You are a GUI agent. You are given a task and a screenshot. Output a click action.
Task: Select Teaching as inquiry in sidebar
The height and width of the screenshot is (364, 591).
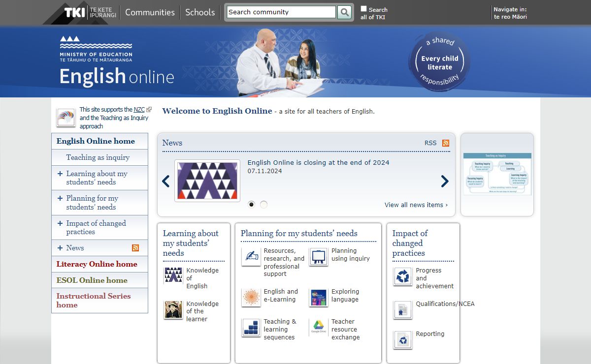(x=99, y=157)
